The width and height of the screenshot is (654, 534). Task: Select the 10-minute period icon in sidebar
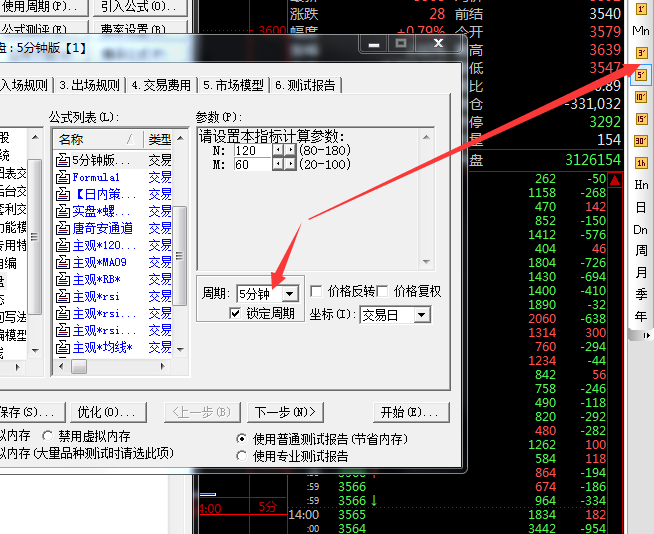(641, 97)
